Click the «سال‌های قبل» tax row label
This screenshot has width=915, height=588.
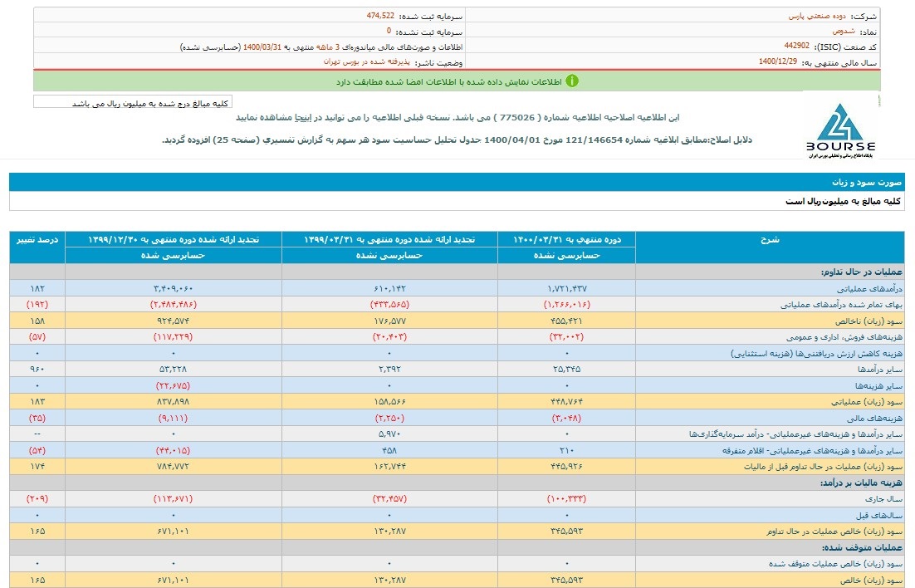pos(878,516)
